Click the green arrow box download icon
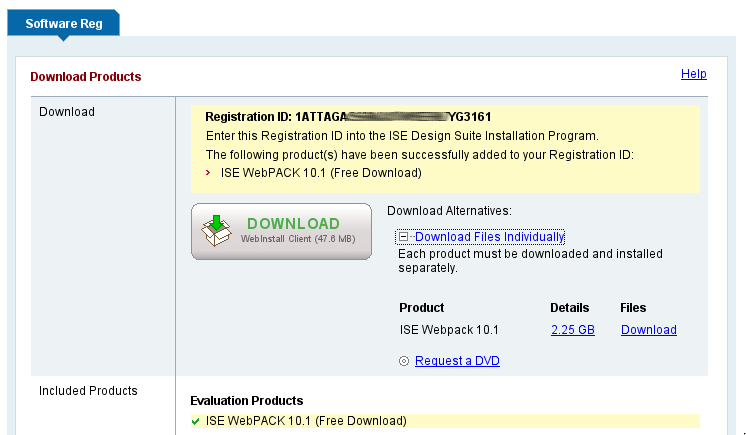746x435 pixels. click(x=217, y=230)
